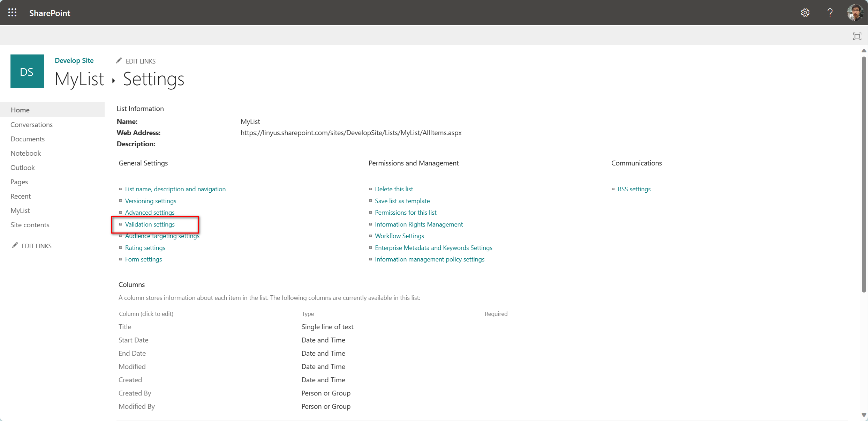Go to Site contents in the sidebar
Image resolution: width=868 pixels, height=421 pixels.
point(30,225)
